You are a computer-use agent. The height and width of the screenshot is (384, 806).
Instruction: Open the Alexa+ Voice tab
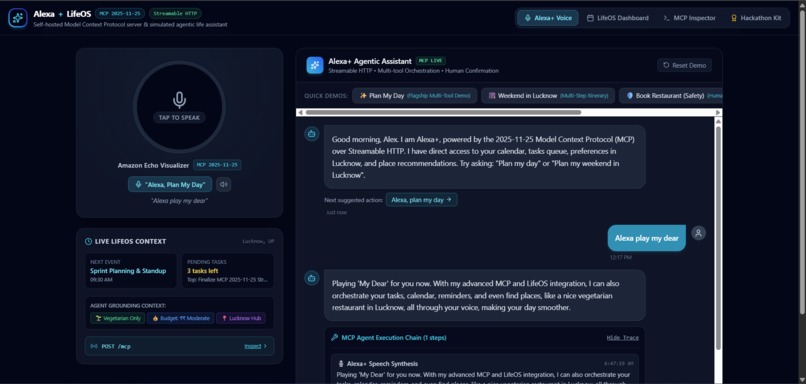pyautogui.click(x=547, y=18)
